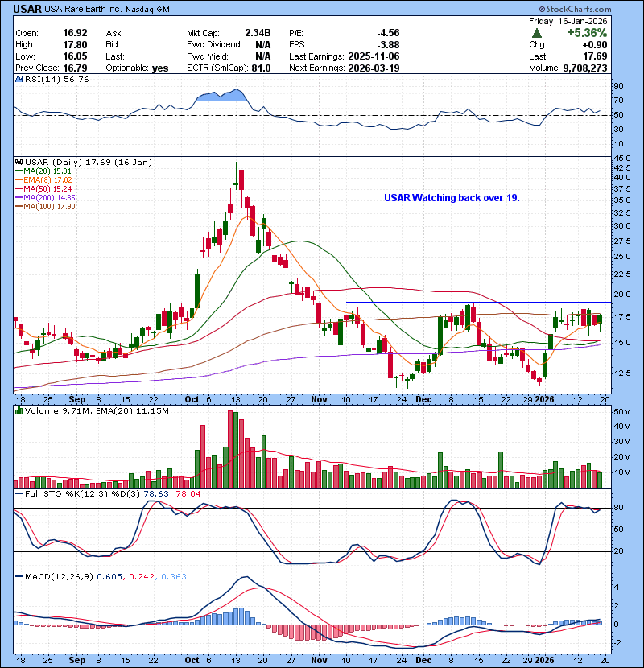Viewport: 644px width, 668px height.
Task: Click the Optionable value yes
Action: point(160,68)
